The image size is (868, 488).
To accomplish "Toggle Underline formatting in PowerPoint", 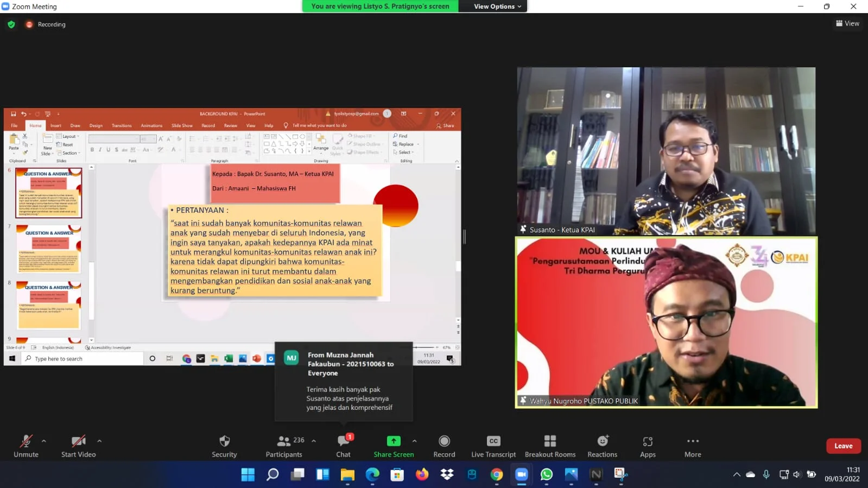I will 109,150.
